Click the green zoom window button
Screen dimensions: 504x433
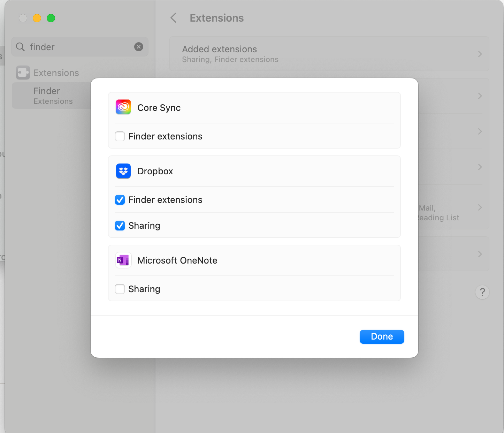click(x=51, y=18)
